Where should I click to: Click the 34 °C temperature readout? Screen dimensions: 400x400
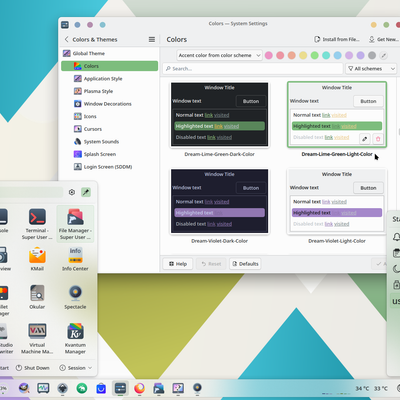[362, 388]
